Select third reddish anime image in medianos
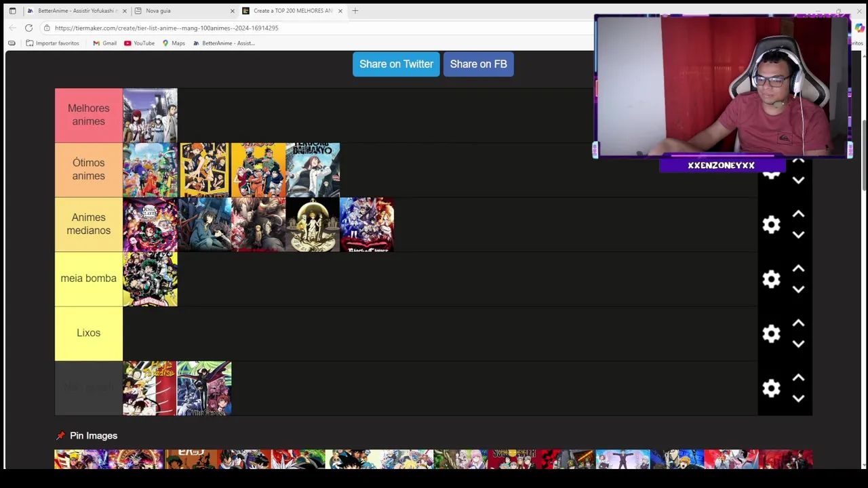868x488 pixels. tap(258, 224)
